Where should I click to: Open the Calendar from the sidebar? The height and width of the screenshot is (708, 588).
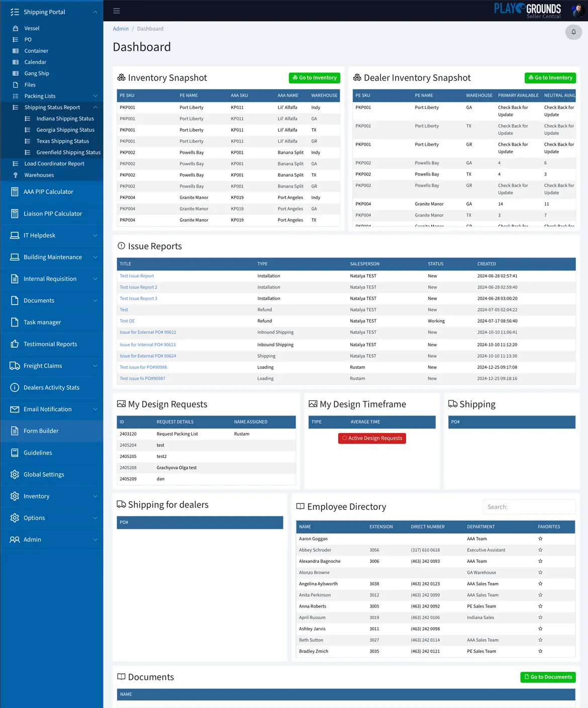(x=16, y=62)
